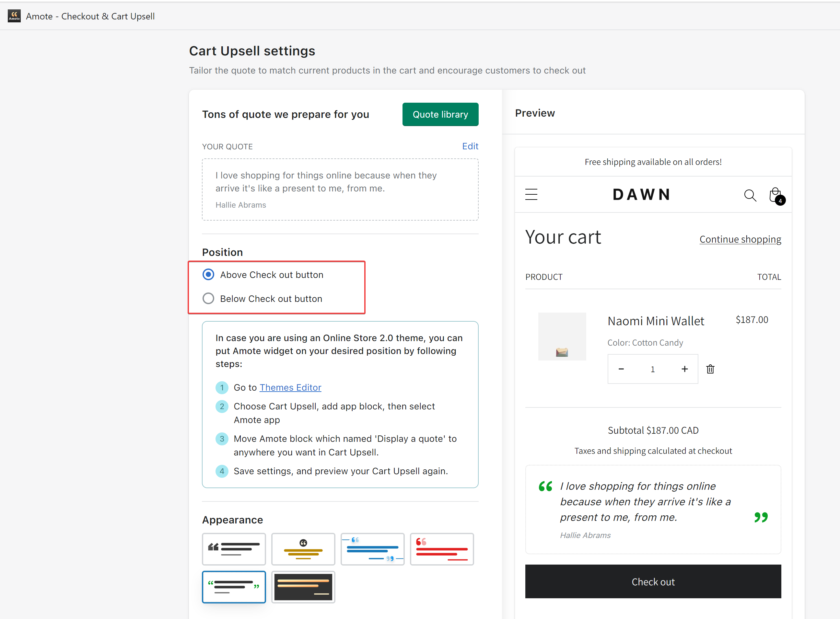Open the Themes Editor link
This screenshot has height=619, width=840.
(x=290, y=387)
